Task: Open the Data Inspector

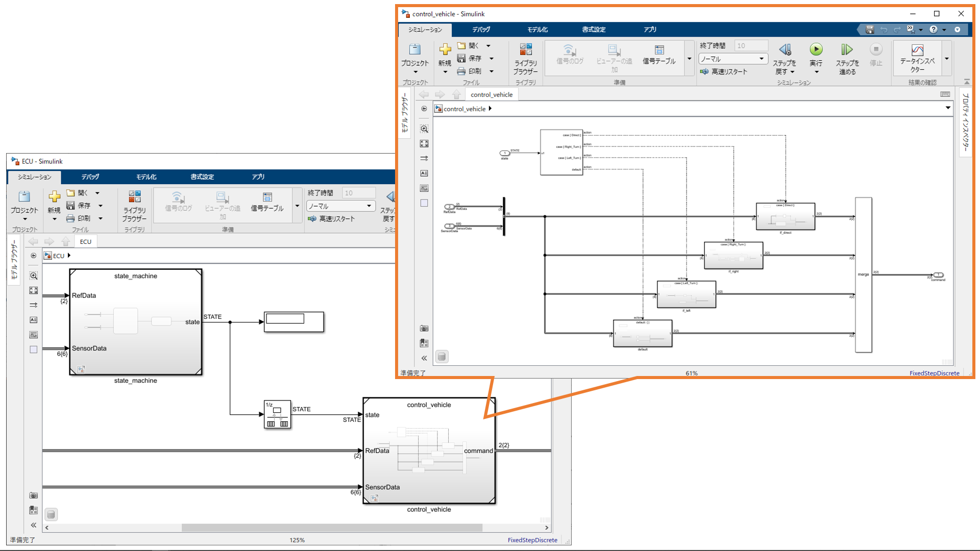Action: pos(916,57)
